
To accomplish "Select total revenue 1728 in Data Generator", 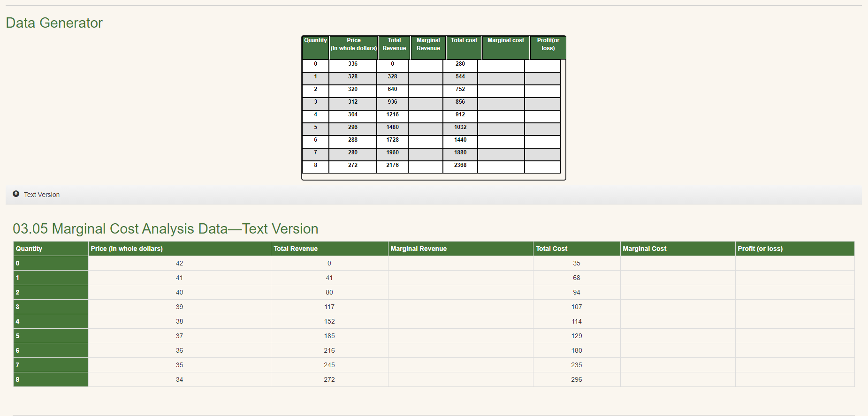I will pyautogui.click(x=393, y=140).
